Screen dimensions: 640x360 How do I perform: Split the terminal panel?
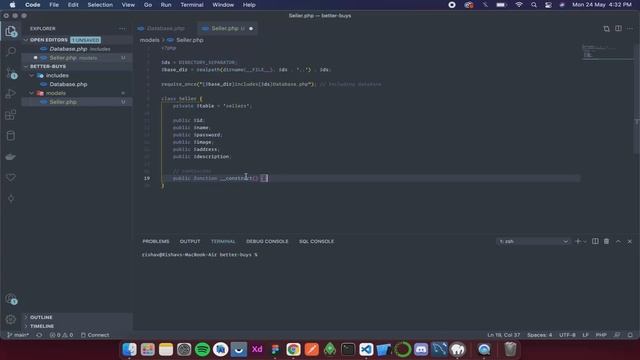click(595, 241)
